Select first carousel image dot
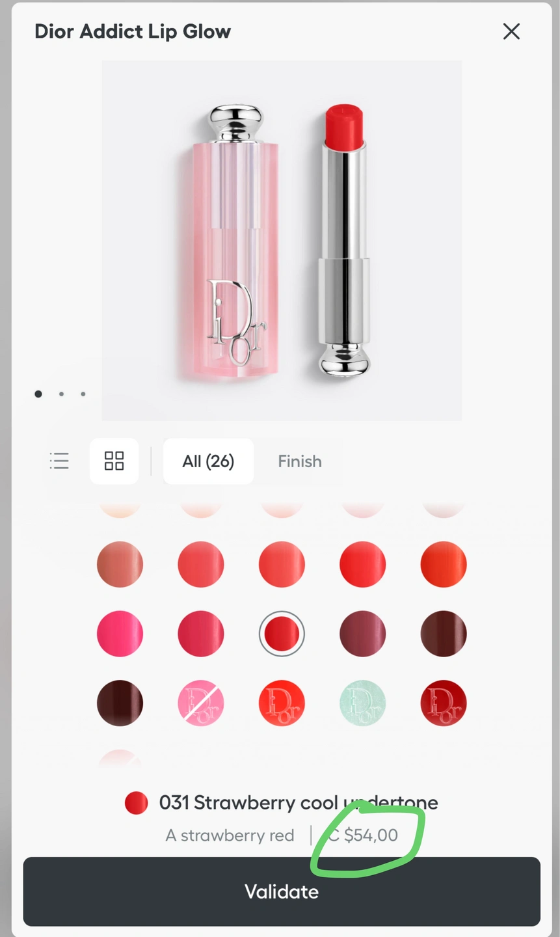560x937 pixels. (x=38, y=394)
